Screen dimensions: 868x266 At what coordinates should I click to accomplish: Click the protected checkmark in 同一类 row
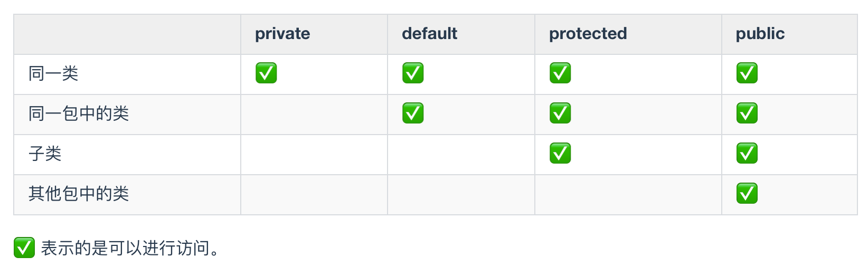tap(560, 73)
